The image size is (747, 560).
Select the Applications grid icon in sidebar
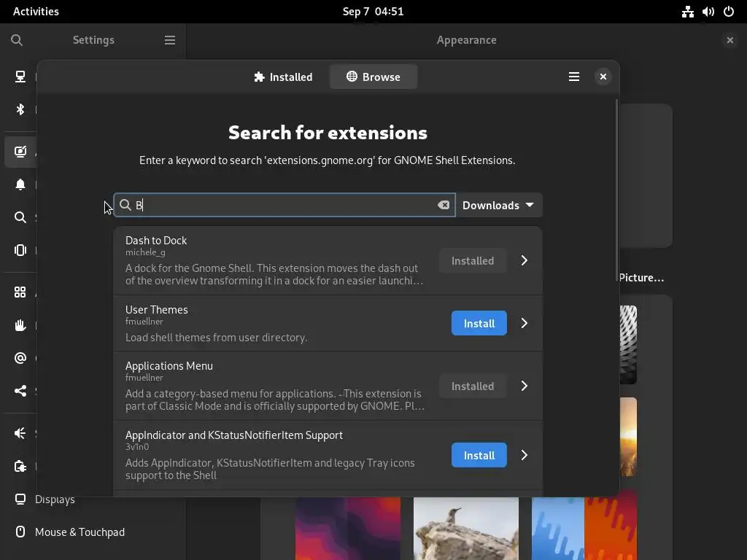pos(20,292)
